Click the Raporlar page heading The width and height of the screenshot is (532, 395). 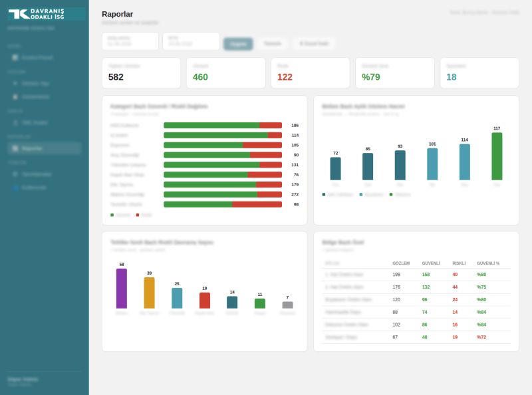tap(118, 14)
